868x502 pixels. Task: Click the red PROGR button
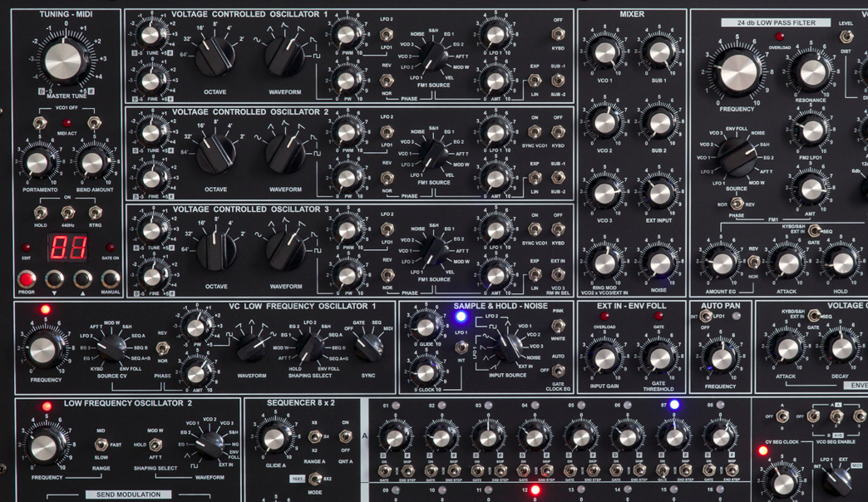(x=26, y=279)
